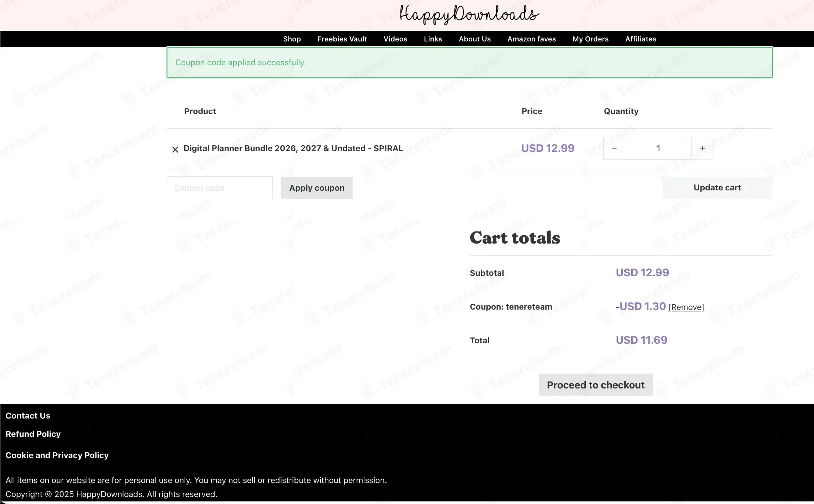Go to the Videos page
The width and height of the screenshot is (814, 504).
click(x=395, y=39)
